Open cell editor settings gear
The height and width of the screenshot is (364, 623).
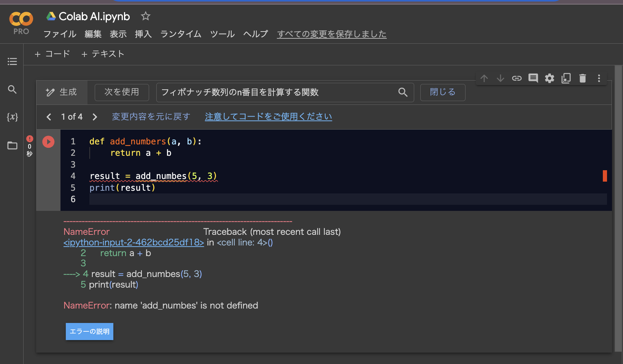(x=549, y=78)
